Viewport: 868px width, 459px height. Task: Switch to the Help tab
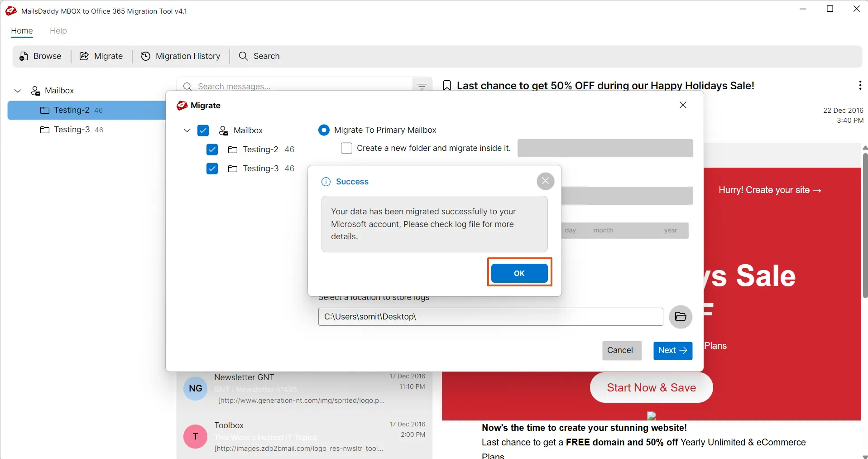click(x=58, y=31)
